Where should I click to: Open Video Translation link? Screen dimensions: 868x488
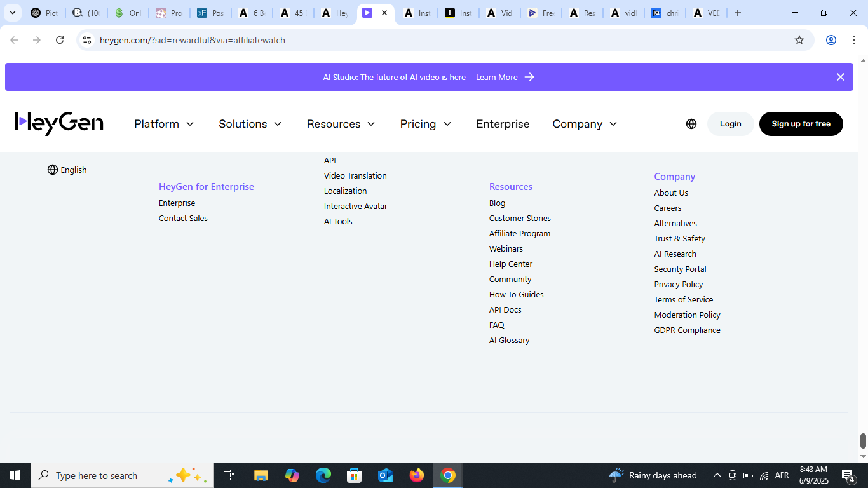(355, 176)
